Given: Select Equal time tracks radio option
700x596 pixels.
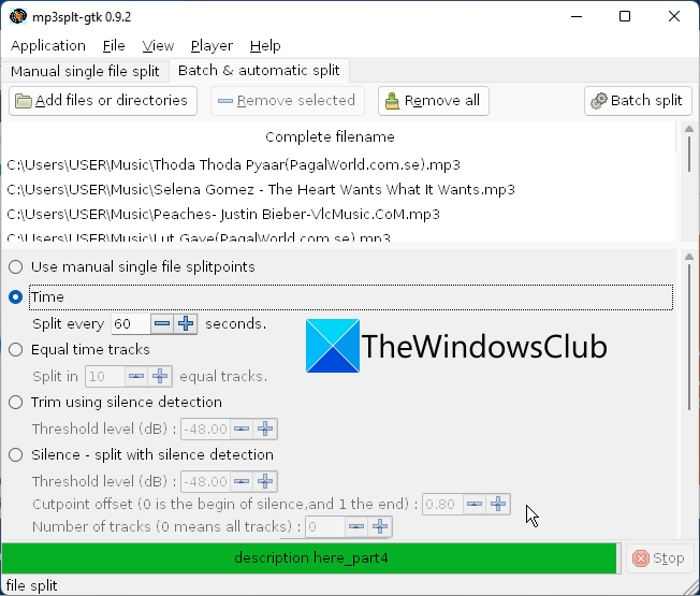Looking at the screenshot, I should pyautogui.click(x=16, y=350).
